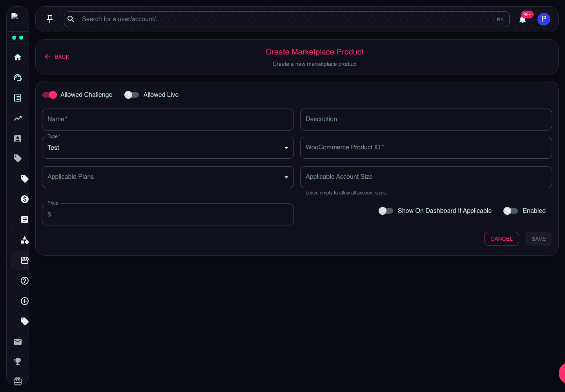The image size is (565, 392).
Task: Open the user profile card icon
Action: (18, 139)
